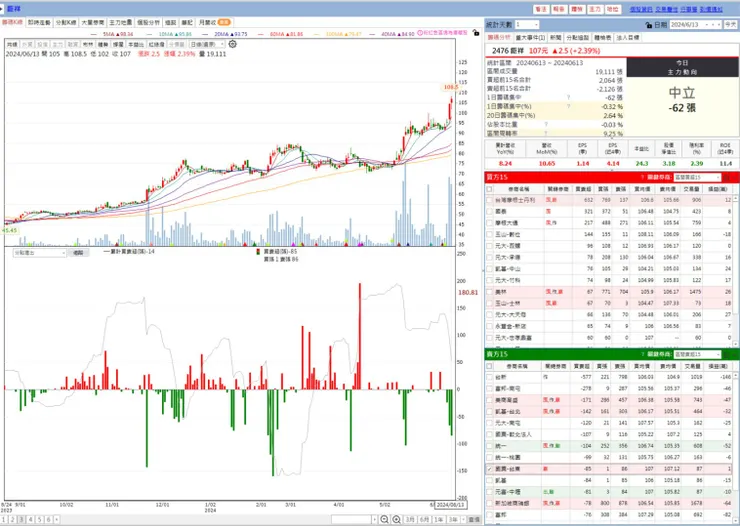740x526 pixels.
Task: Switch to the 即時走勢 tab
Action: [39, 22]
